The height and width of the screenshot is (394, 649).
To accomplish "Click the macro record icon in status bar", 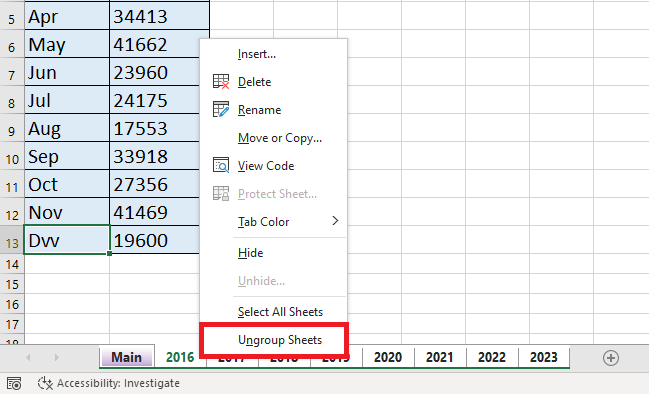I will (x=14, y=383).
